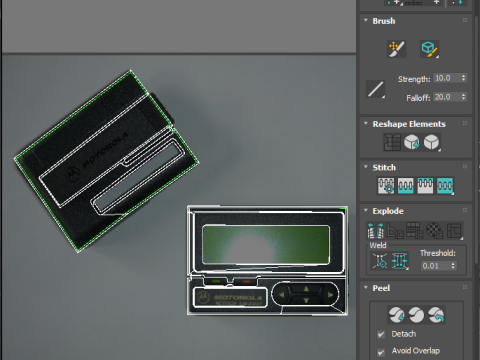
Task: Click the Break icon in Explode
Action: click(375, 231)
